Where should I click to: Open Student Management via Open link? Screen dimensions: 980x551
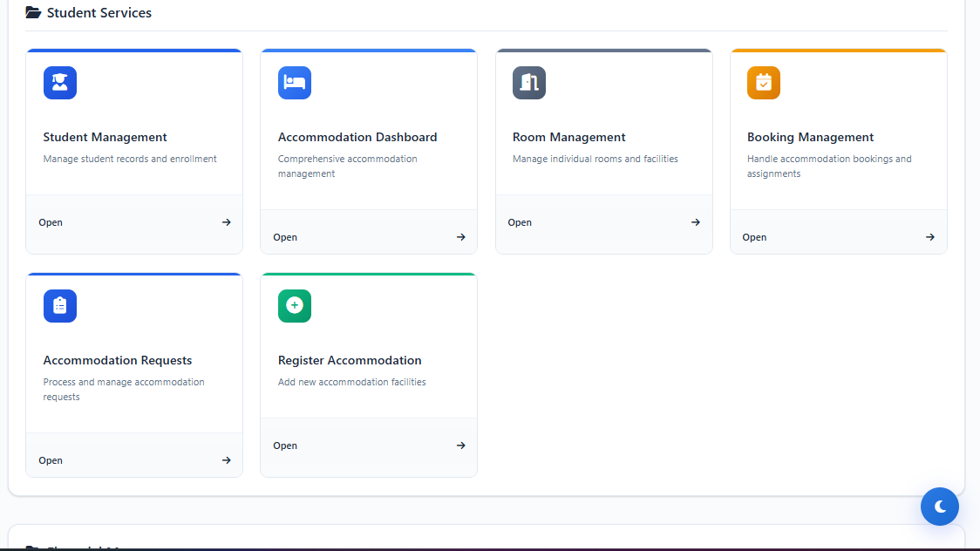point(51,222)
